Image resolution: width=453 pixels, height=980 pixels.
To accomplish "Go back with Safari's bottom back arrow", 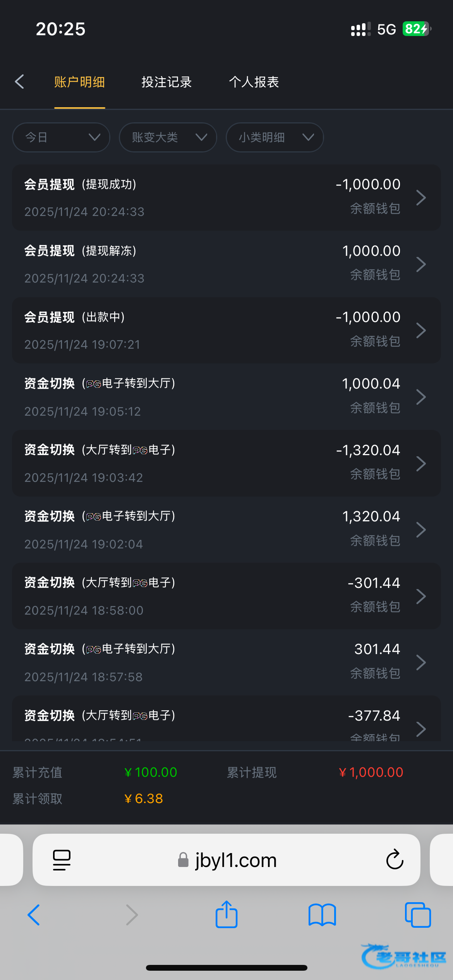I will pyautogui.click(x=34, y=915).
